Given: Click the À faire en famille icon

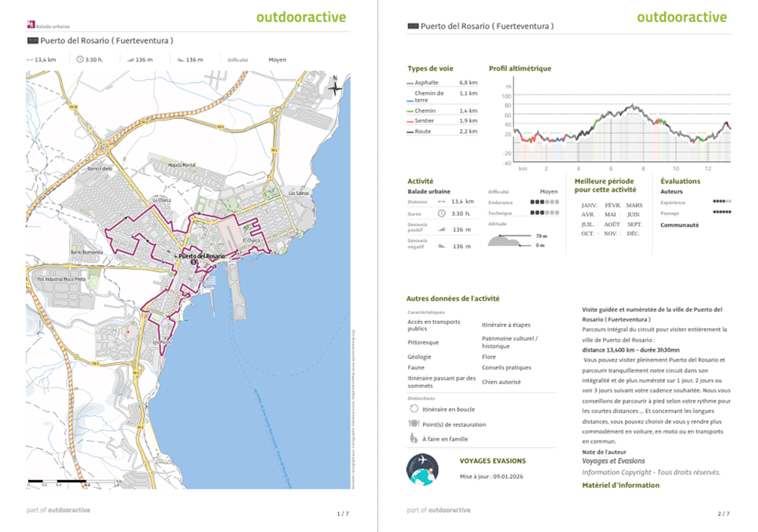Looking at the screenshot, I should [414, 439].
